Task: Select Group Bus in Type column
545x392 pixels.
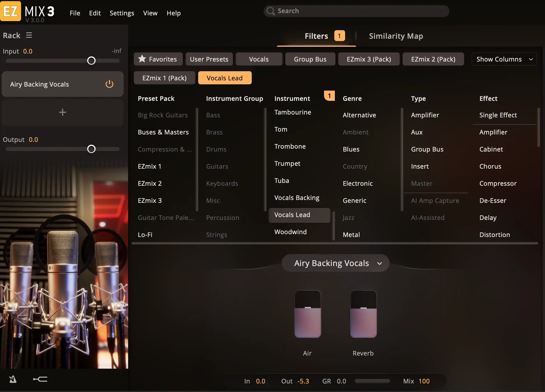Action: [427, 149]
